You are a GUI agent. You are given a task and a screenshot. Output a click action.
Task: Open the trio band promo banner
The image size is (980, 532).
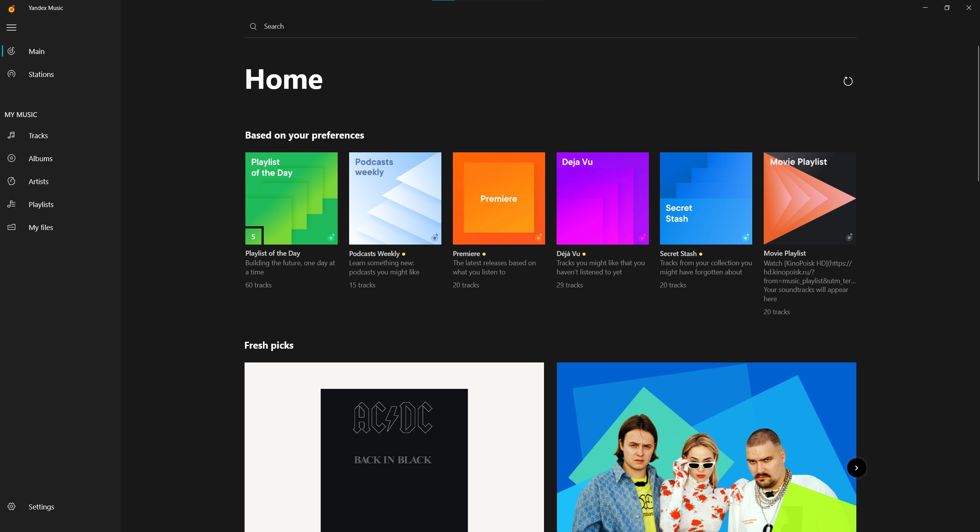coord(706,447)
